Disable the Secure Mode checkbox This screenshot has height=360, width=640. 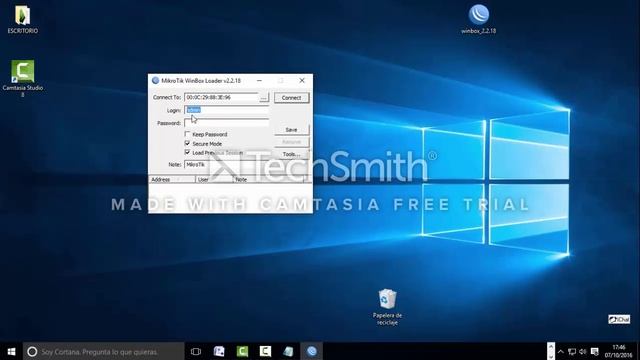pyautogui.click(x=187, y=143)
